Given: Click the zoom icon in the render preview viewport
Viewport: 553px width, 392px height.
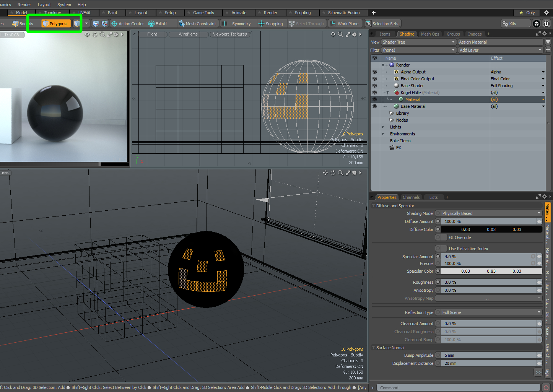Looking at the screenshot, I should 102,34.
